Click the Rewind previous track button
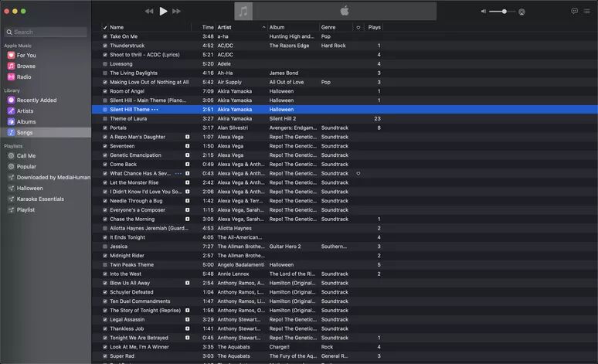Image resolution: width=598 pixels, height=364 pixels. [149, 11]
